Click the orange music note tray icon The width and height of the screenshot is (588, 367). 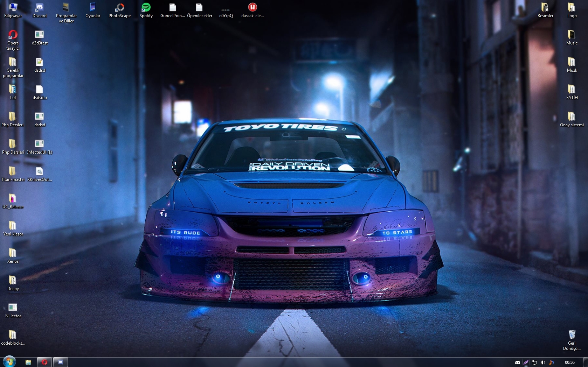[551, 362]
